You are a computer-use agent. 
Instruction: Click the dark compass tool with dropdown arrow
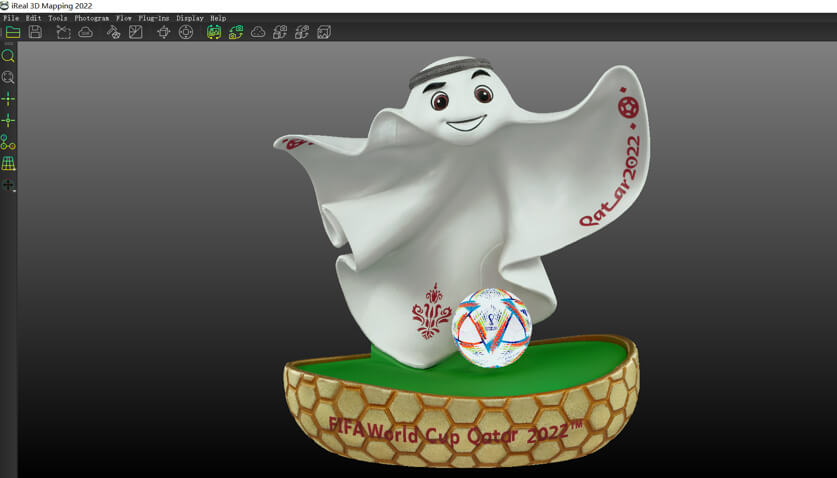click(8, 185)
